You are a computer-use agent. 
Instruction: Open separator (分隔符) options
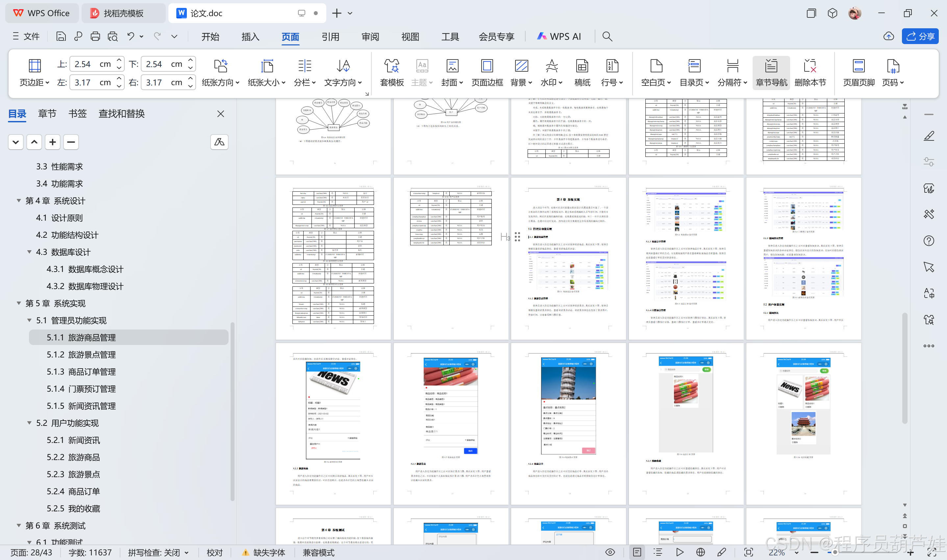pos(732,72)
